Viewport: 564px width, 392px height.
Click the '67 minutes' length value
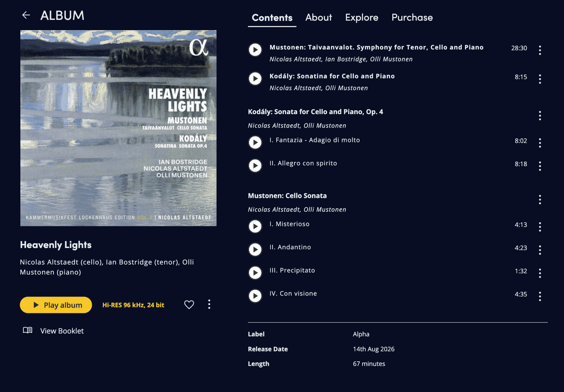coord(369,364)
